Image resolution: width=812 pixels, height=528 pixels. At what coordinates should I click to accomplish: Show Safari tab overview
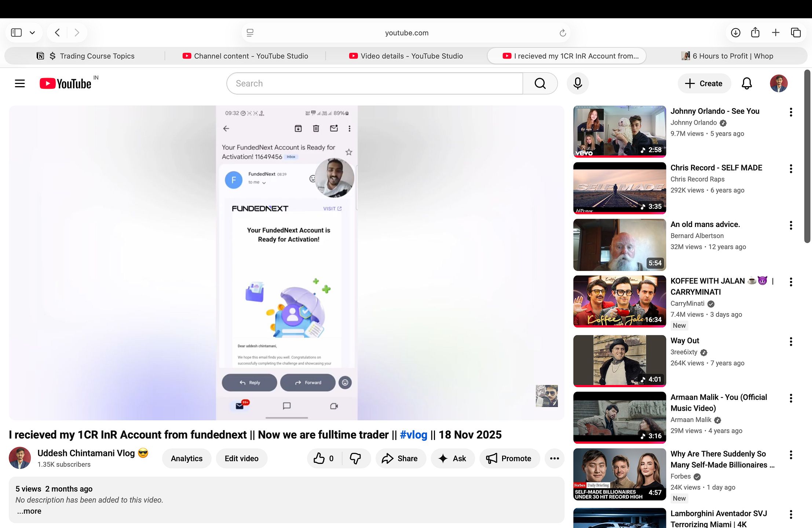coord(795,33)
